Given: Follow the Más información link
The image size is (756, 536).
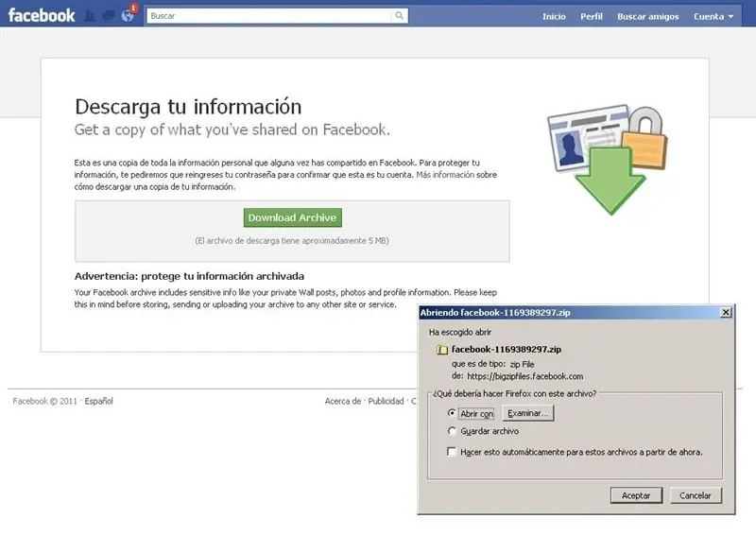Looking at the screenshot, I should pyautogui.click(x=445, y=175).
